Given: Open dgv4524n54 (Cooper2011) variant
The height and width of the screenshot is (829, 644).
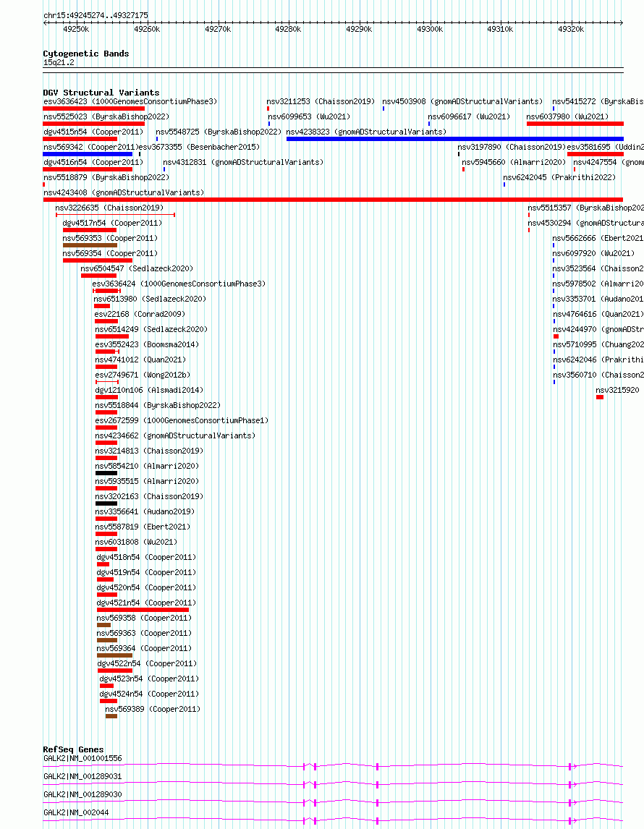Looking at the screenshot, I should coord(149,694).
